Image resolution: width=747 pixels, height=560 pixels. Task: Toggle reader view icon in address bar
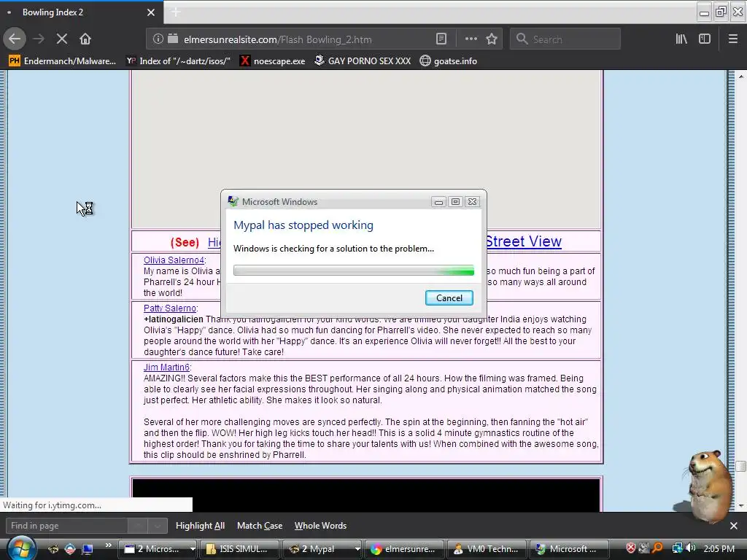click(x=441, y=39)
